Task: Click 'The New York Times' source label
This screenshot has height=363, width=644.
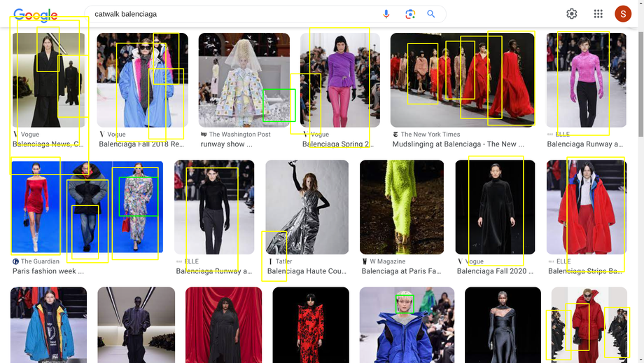Action: pos(430,135)
